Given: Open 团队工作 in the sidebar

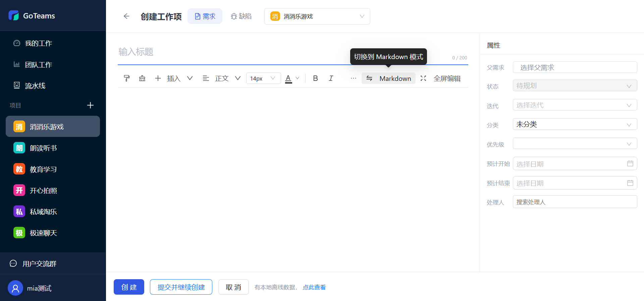Looking at the screenshot, I should click(x=53, y=64).
